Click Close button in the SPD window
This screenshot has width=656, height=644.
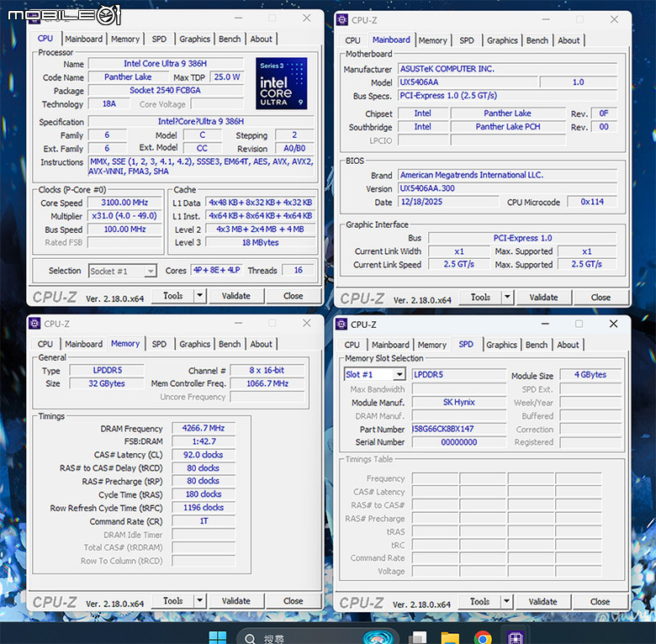click(x=600, y=602)
